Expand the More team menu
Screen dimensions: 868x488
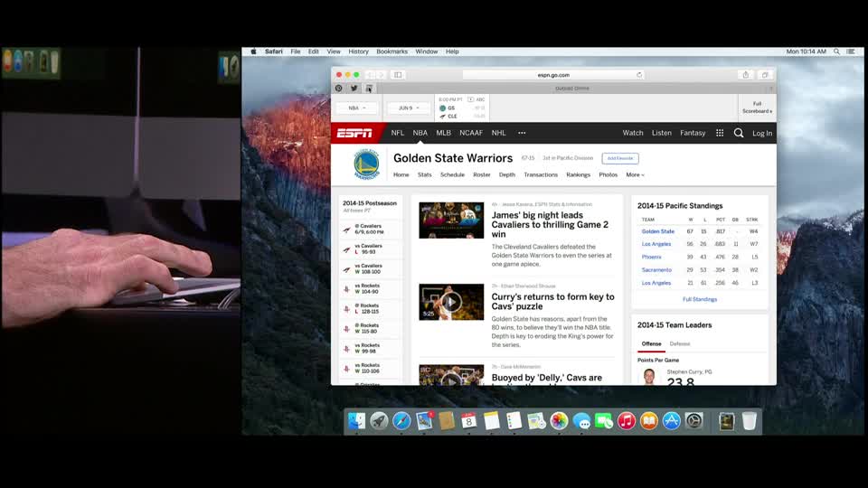[x=635, y=174]
